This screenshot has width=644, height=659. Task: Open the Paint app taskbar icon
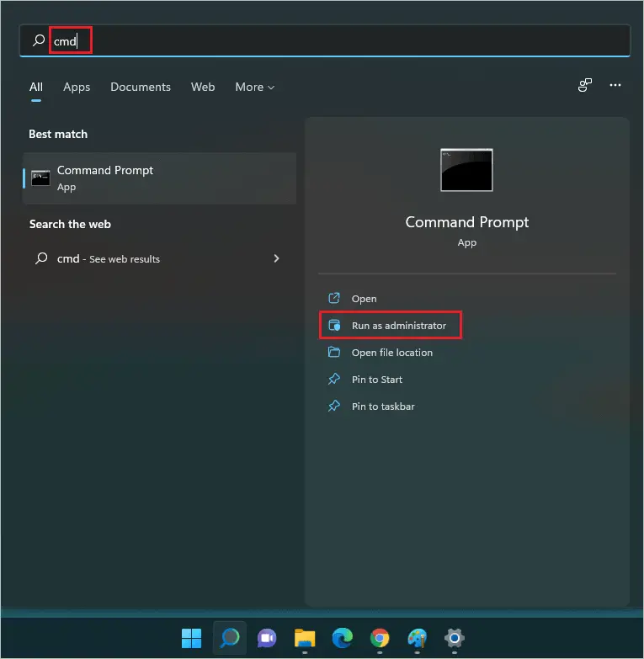[417, 638]
